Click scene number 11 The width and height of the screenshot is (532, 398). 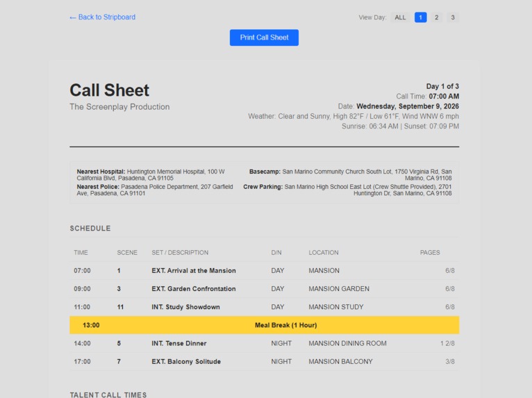click(x=120, y=307)
